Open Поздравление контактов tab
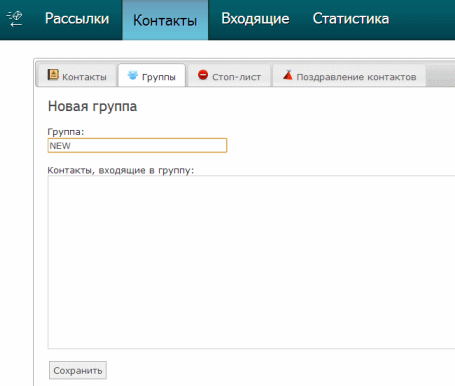The width and height of the screenshot is (455, 386). (349, 76)
